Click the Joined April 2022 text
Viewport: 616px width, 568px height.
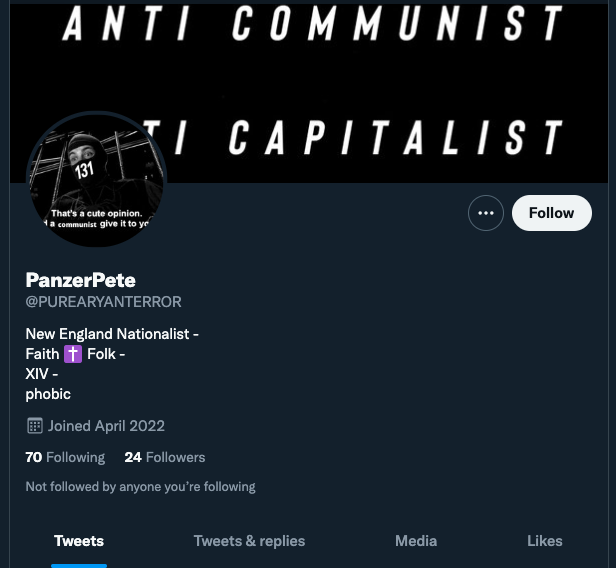[x=106, y=426]
